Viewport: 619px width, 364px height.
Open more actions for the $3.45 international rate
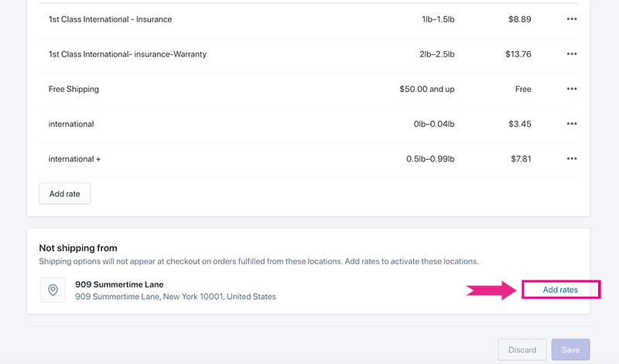pyautogui.click(x=572, y=124)
